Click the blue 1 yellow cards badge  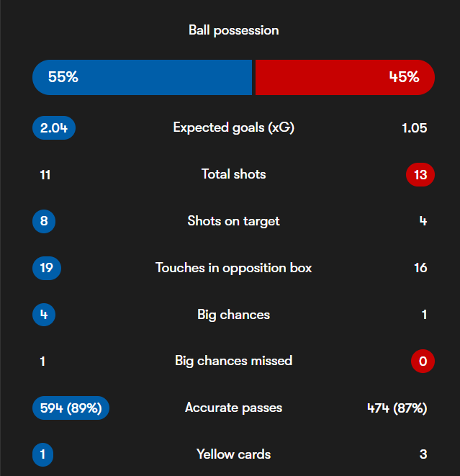point(42,454)
